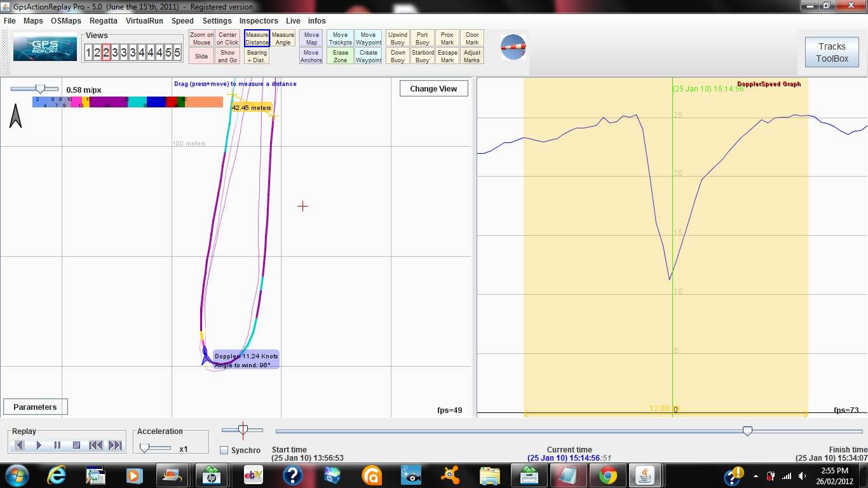Enable the Synchro checkbox
Viewport: 868px width, 488px height.
tap(224, 451)
